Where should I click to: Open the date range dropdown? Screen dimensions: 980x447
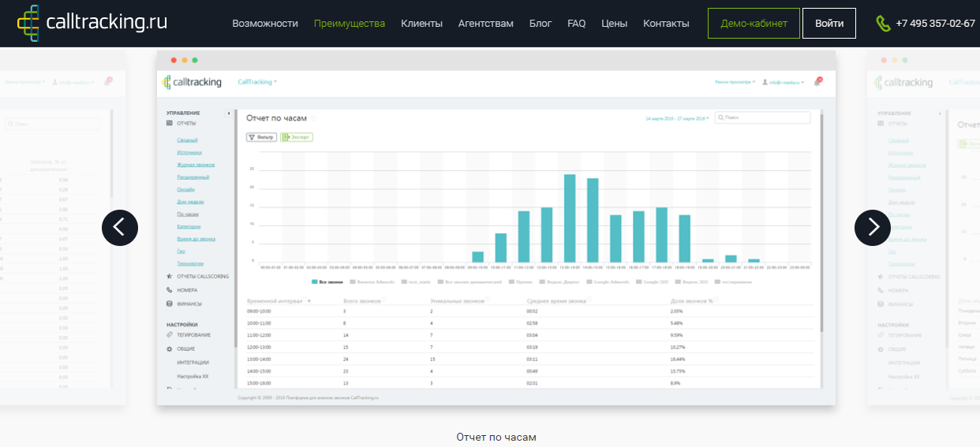point(677,118)
